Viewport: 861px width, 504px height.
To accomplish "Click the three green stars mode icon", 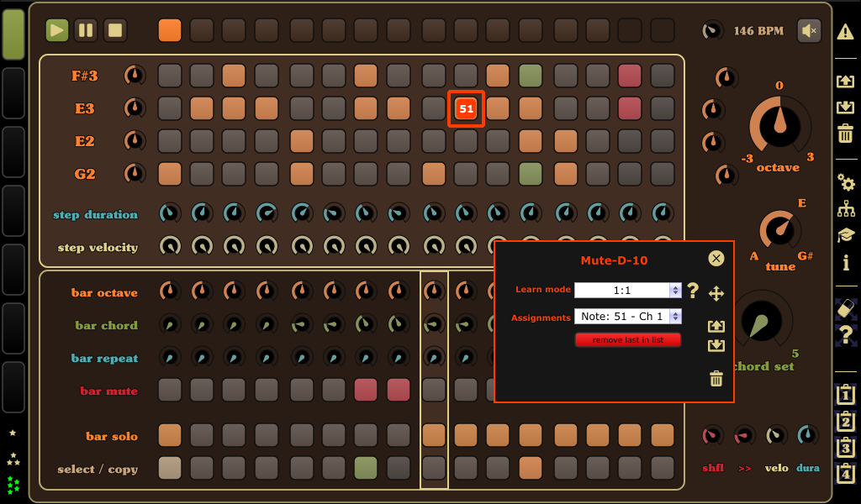I will coord(13,485).
